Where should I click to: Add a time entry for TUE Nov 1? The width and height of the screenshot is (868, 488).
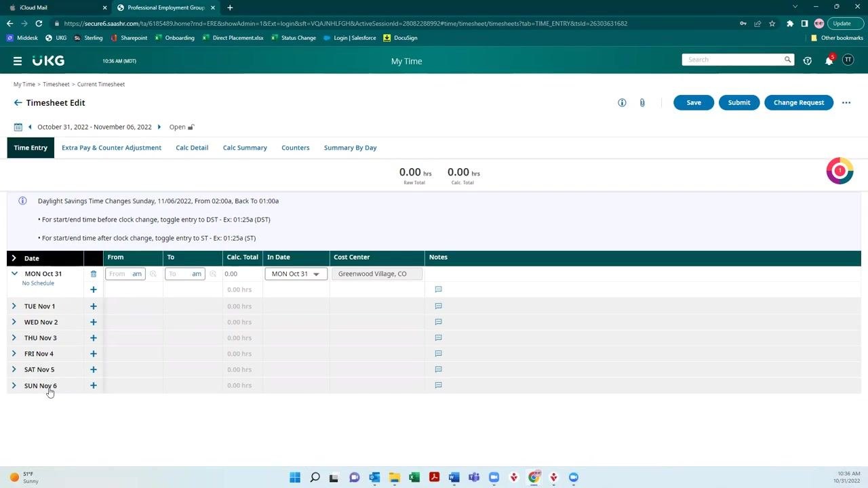[x=94, y=306]
